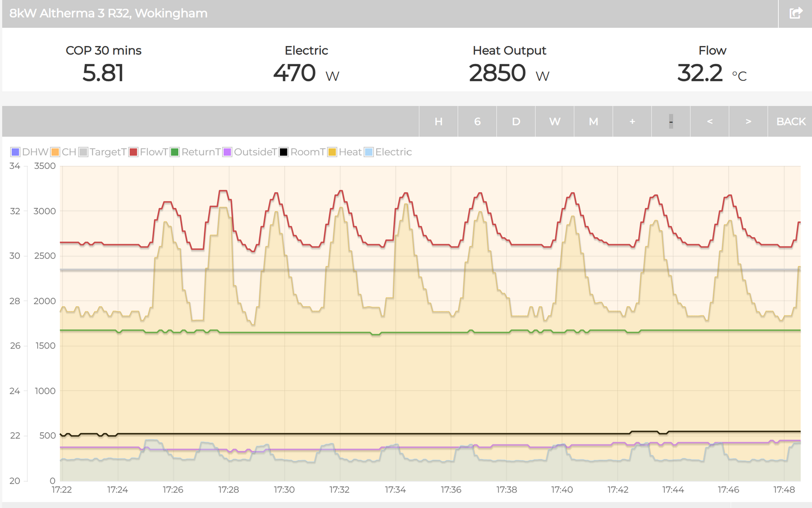Click the share icon in title bar
The width and height of the screenshot is (812, 508).
coord(796,13)
